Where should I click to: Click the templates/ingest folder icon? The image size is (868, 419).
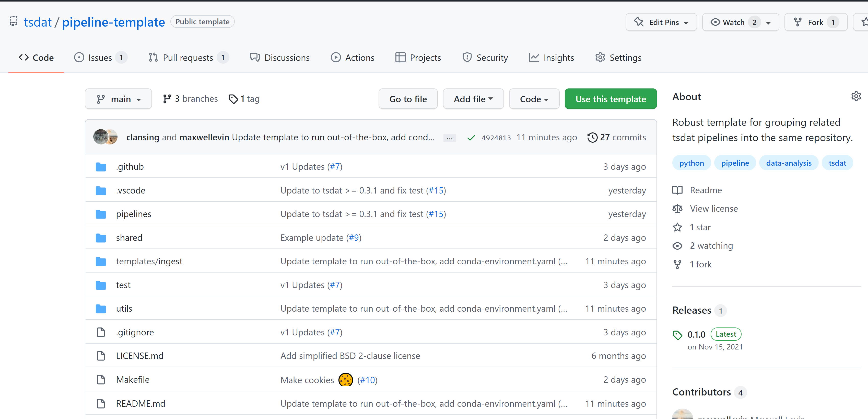tap(101, 261)
